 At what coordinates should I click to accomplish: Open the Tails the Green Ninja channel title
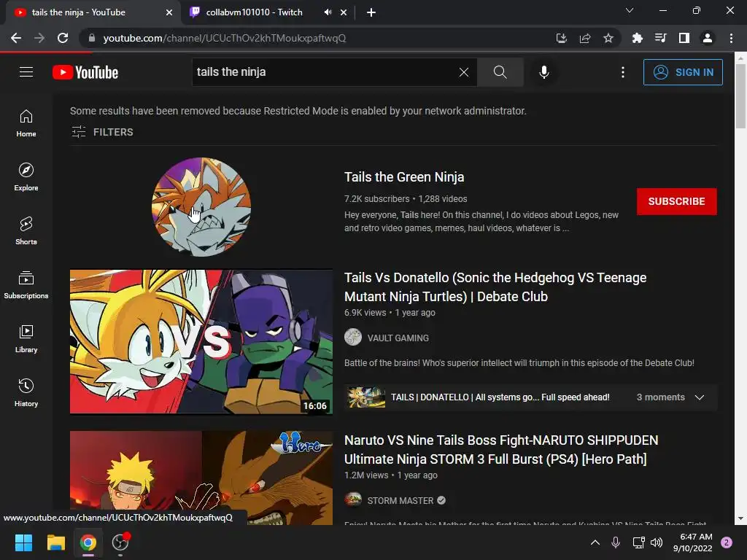pos(404,177)
